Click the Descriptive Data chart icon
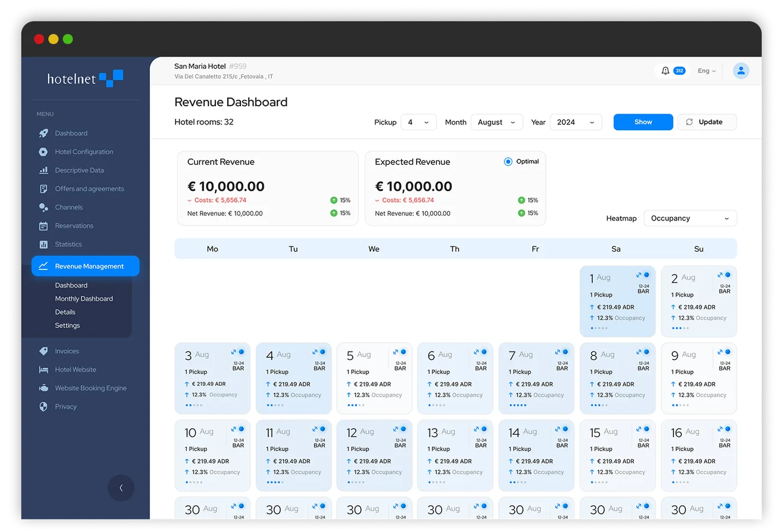Image resolution: width=783 pixels, height=532 pixels. tap(43, 170)
